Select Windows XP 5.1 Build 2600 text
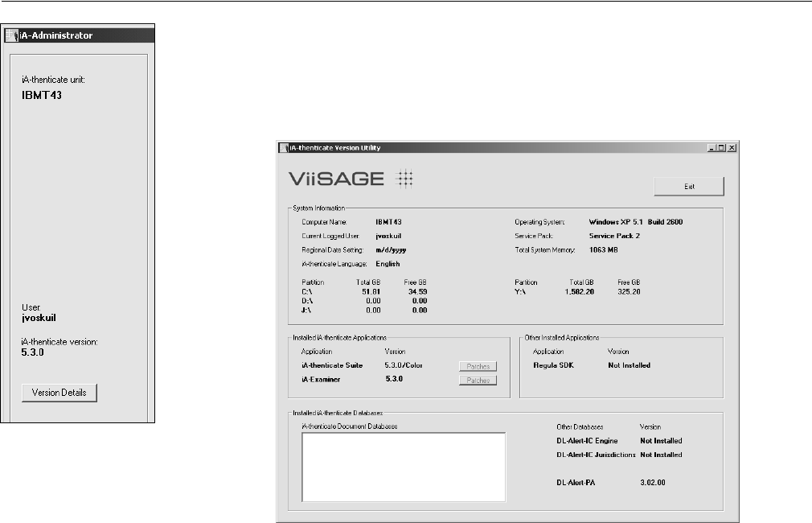 click(636, 222)
